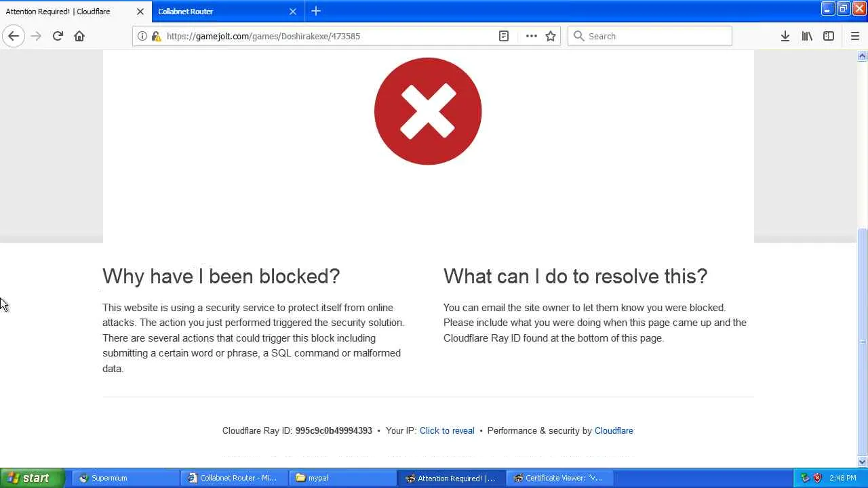Screen dimensions: 868x488
Task: Bookmark this page with the star
Action: [551, 36]
